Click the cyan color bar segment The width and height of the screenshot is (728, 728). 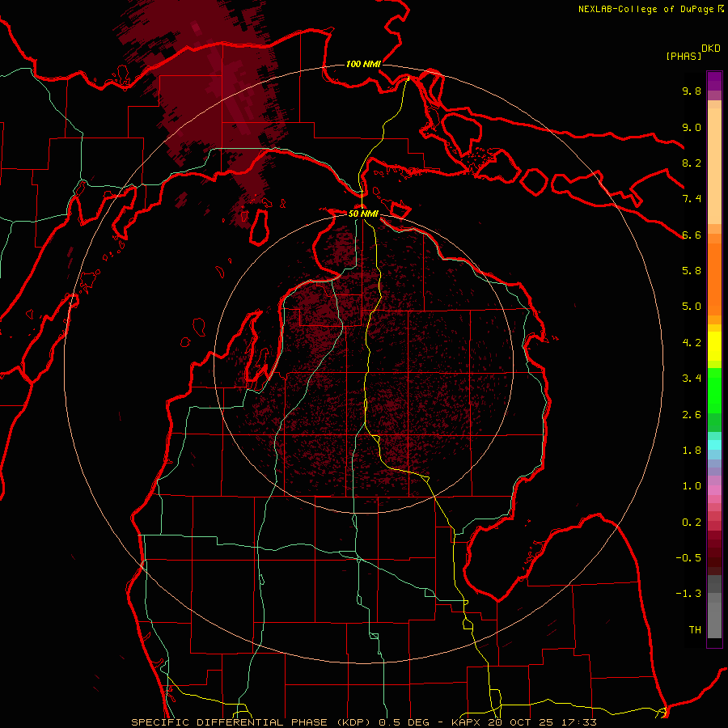(x=714, y=445)
